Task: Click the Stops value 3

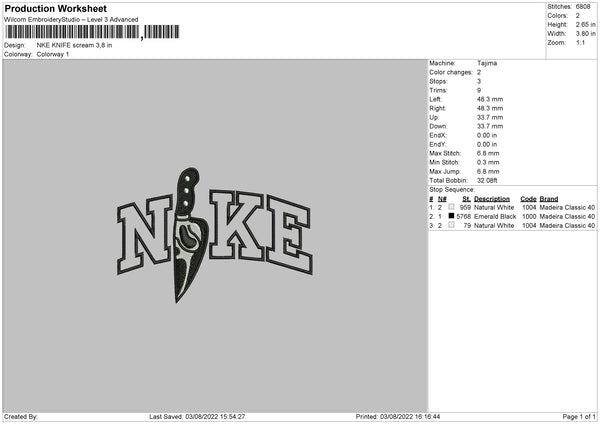Action: coord(479,81)
